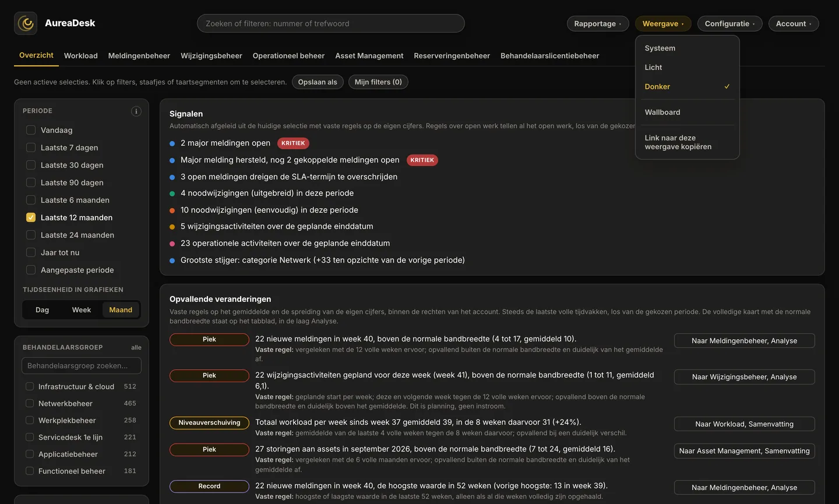Open the Meldingenbeheer tab
Image resolution: width=839 pixels, height=504 pixels.
pos(139,56)
